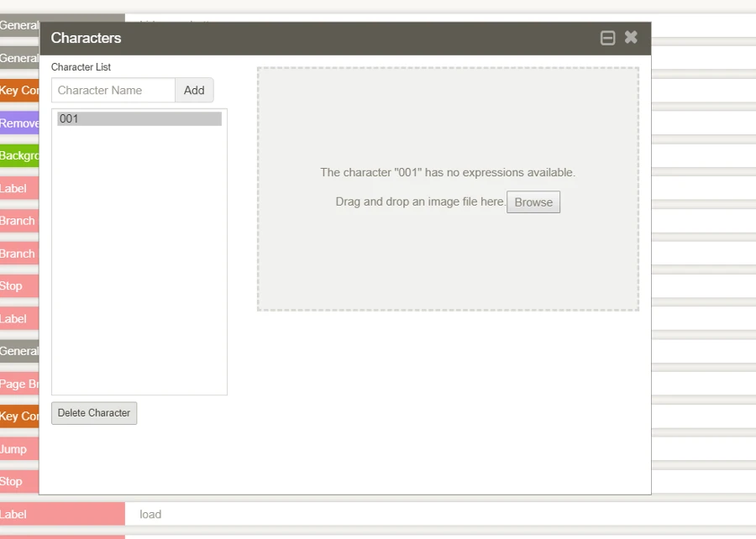Select the Key Control block above Jump
The image size is (756, 539).
click(x=19, y=416)
